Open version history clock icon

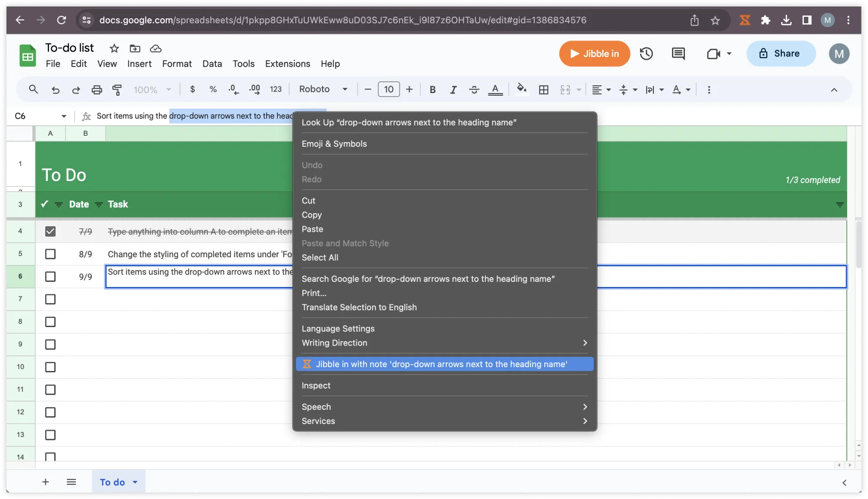646,54
